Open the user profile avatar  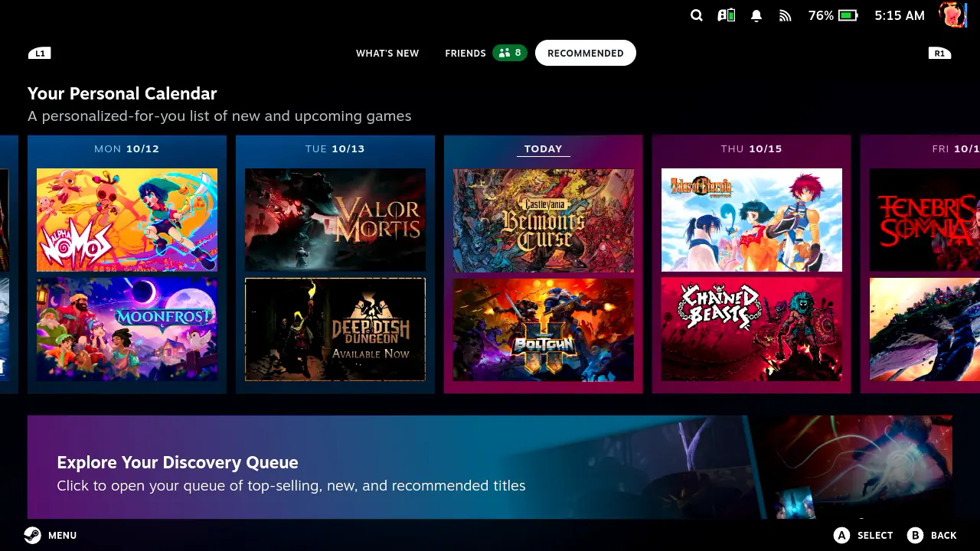953,15
